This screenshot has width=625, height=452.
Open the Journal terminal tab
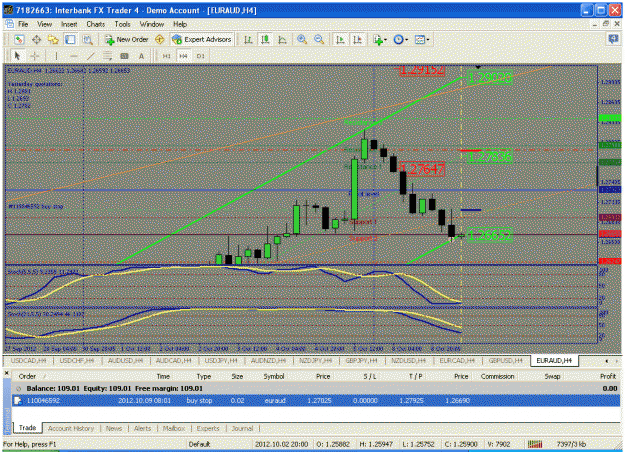(242, 428)
